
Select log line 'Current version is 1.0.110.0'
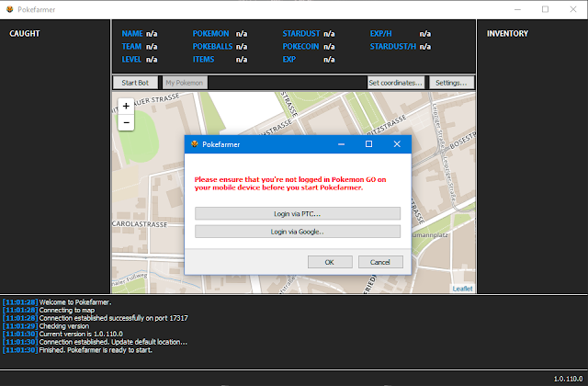(x=81, y=335)
